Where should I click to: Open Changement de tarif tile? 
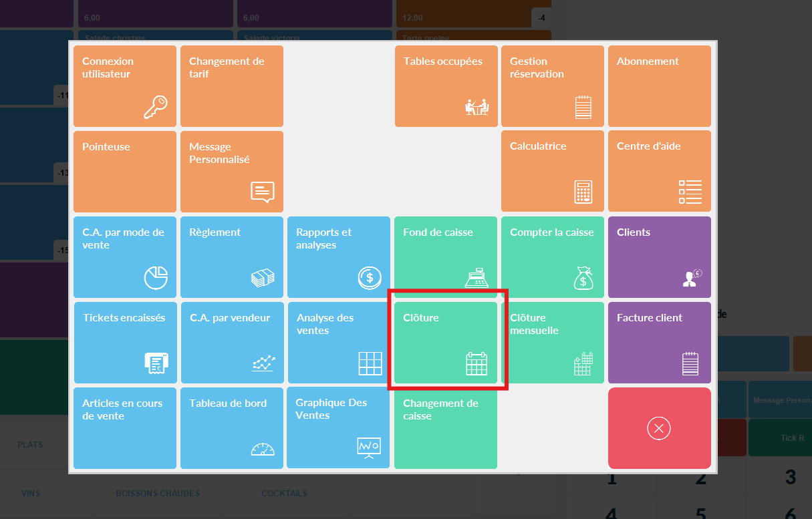point(231,86)
